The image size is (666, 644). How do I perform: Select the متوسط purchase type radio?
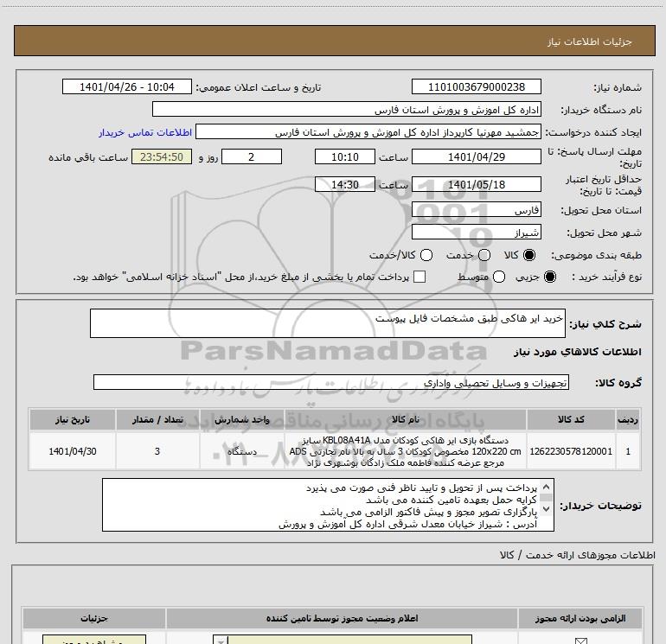pos(499,277)
